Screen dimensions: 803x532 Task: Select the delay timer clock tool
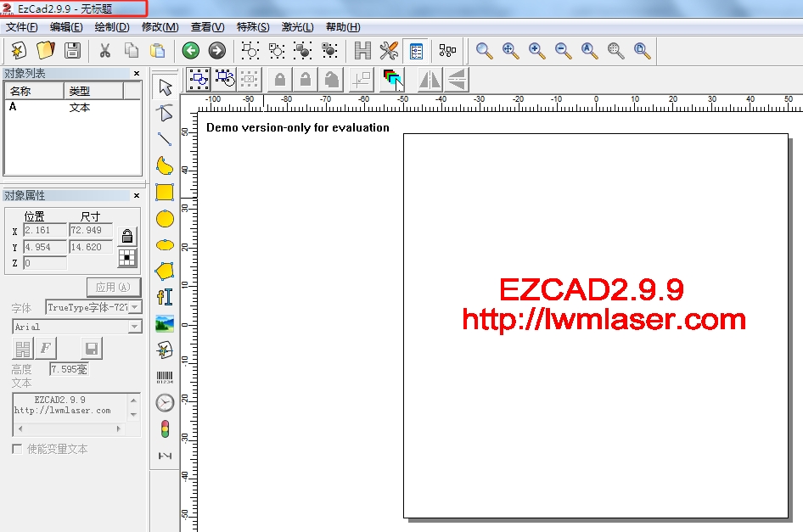165,403
